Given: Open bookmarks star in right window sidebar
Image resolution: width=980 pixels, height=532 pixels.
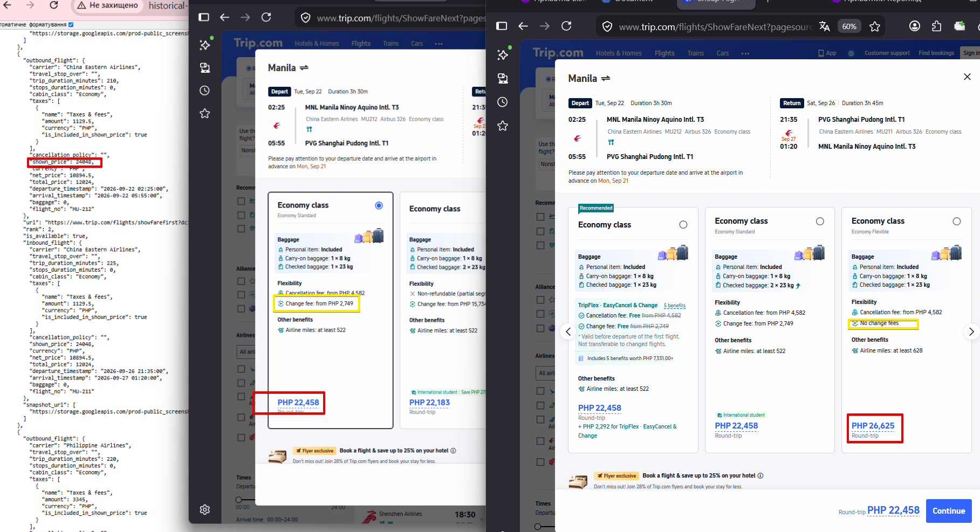Looking at the screenshot, I should point(502,126).
